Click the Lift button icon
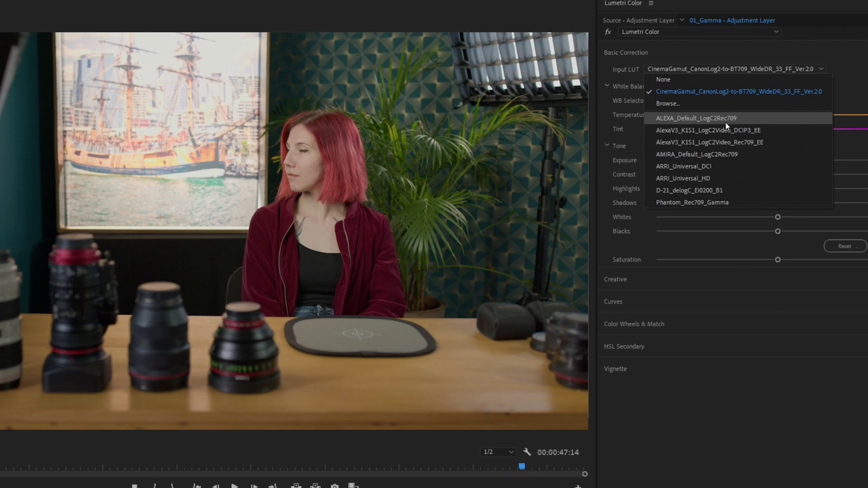This screenshot has width=868, height=488. [x=296, y=486]
